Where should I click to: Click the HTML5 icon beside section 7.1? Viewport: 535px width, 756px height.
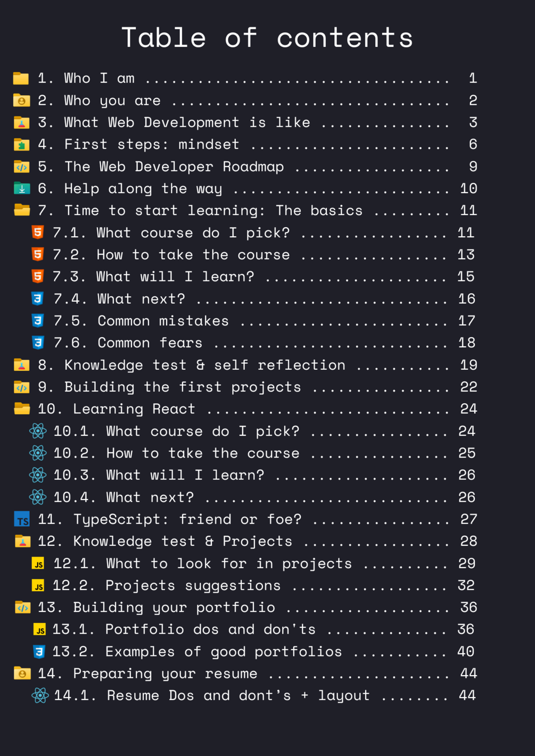click(x=37, y=232)
